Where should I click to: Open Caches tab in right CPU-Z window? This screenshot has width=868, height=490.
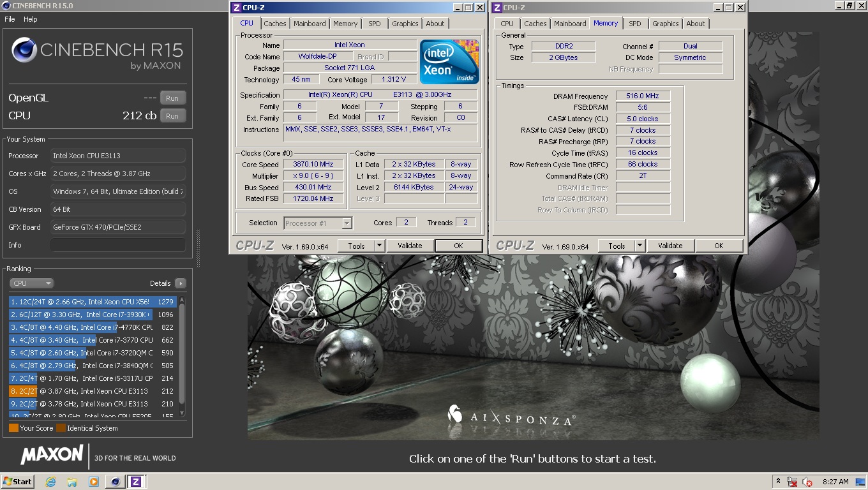[535, 24]
